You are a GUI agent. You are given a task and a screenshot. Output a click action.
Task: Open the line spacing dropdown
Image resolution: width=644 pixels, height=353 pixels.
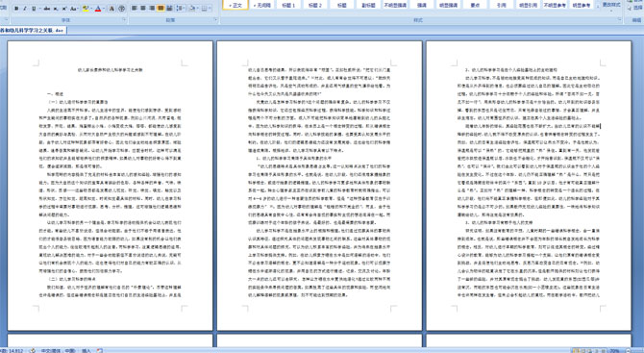pos(181,8)
